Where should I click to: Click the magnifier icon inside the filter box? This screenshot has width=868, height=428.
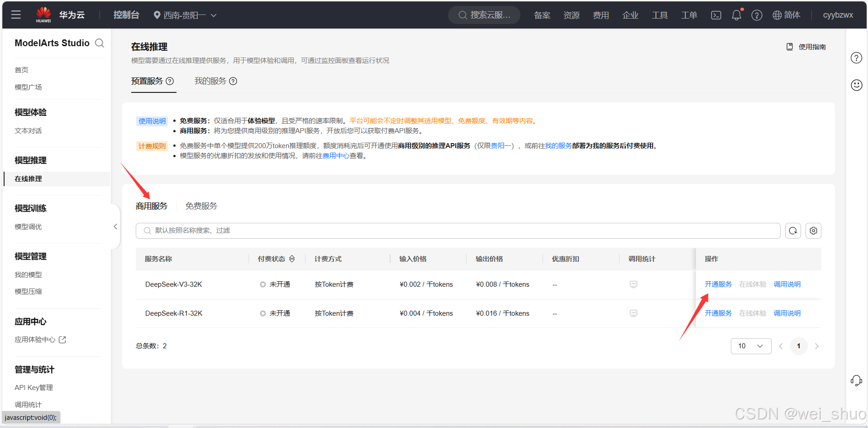[147, 231]
